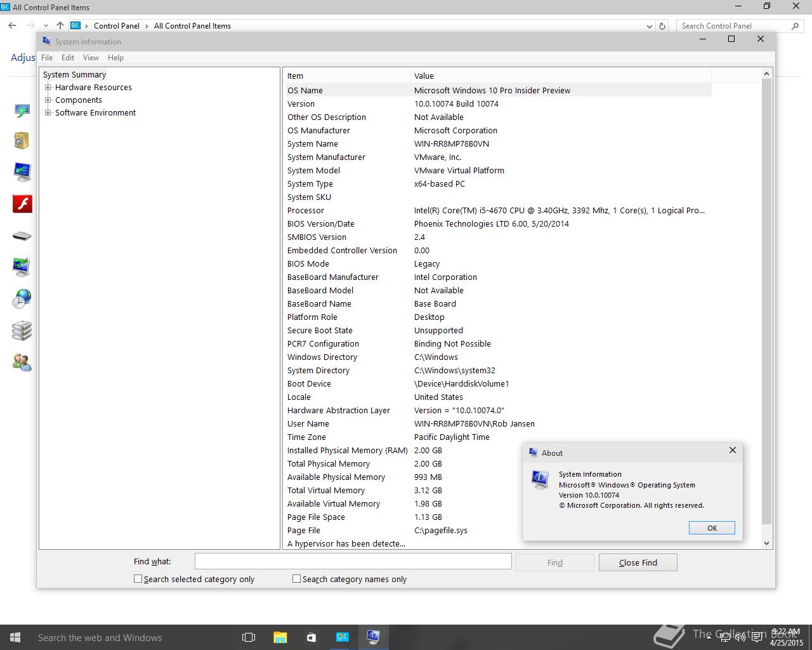
Task: Click the Control Panel search magnifier icon
Action: click(x=796, y=26)
